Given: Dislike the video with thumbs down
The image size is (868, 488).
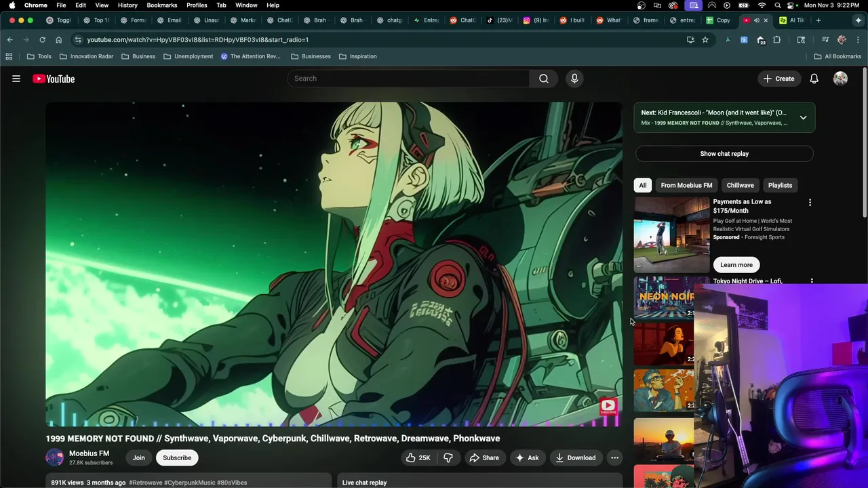Looking at the screenshot, I should pyautogui.click(x=448, y=457).
